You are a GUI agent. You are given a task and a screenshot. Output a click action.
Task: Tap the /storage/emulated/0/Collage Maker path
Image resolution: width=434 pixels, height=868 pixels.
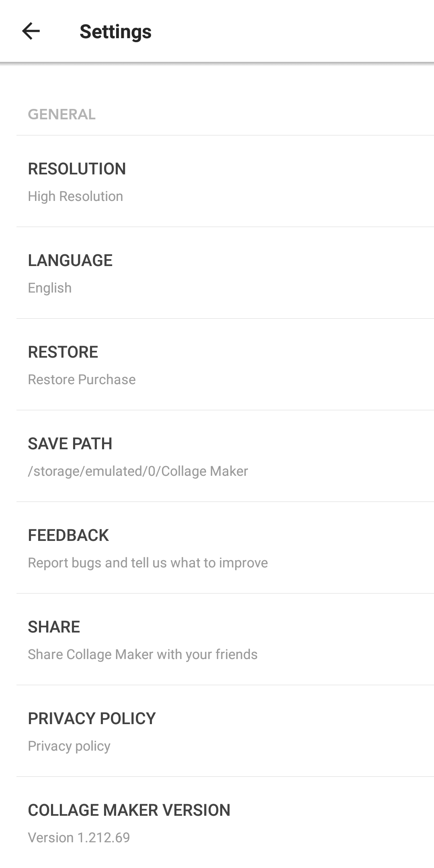[138, 471]
